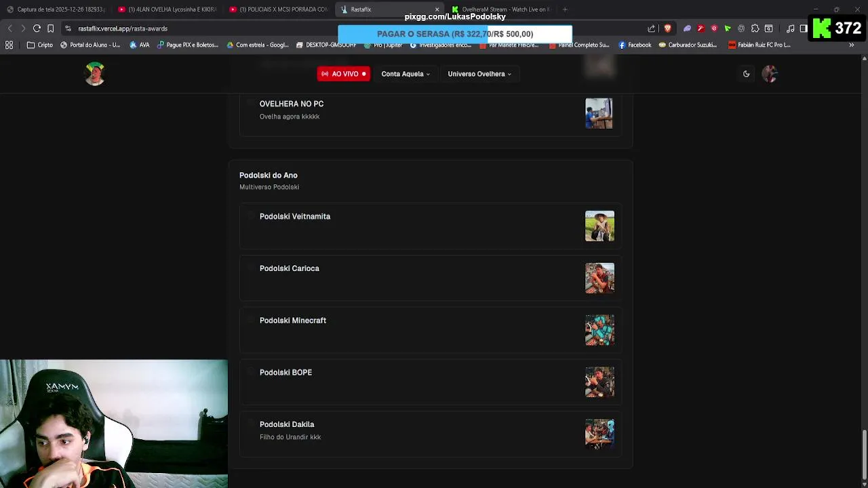Open the AVA bookmark

[139, 45]
